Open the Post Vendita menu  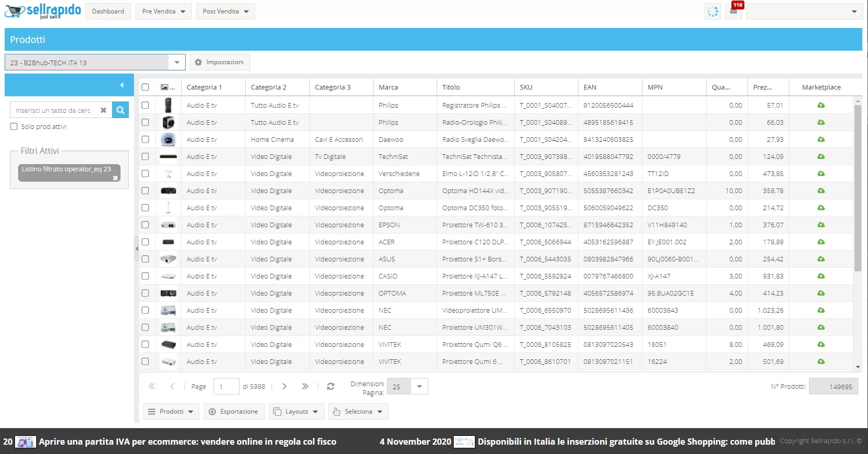pos(225,11)
